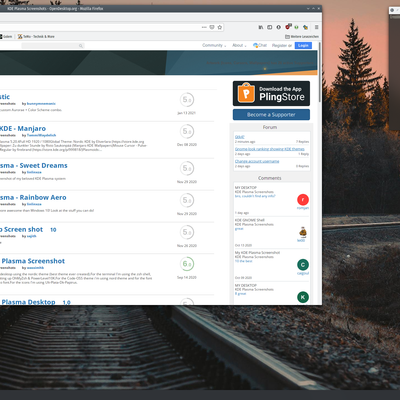
Task: Expand the Community dropdown menu
Action: [214, 45]
